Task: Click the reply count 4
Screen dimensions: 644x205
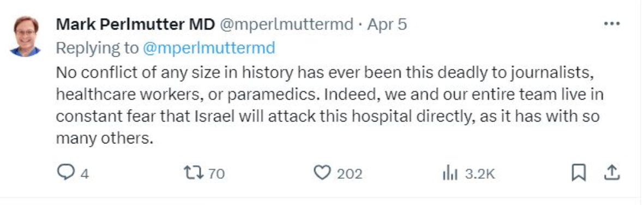Action: 84,174
